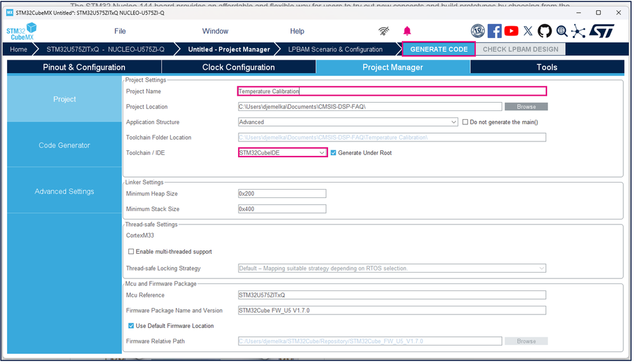Open the YouTube icon link
Viewport: 634px width, 364px height.
511,31
